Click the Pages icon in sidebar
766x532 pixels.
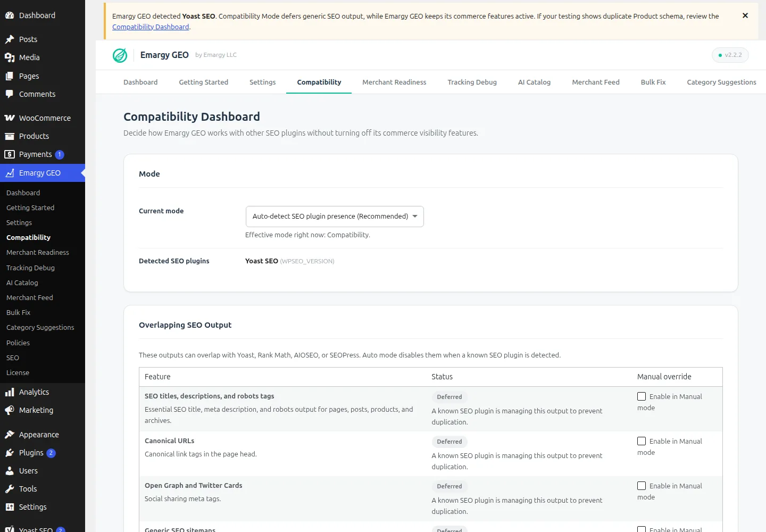10,76
